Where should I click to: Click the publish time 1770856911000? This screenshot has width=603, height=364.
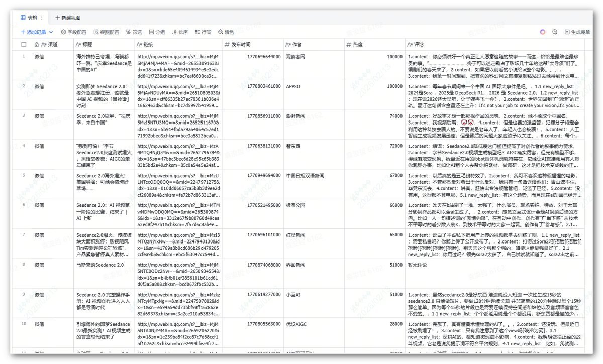264,116
